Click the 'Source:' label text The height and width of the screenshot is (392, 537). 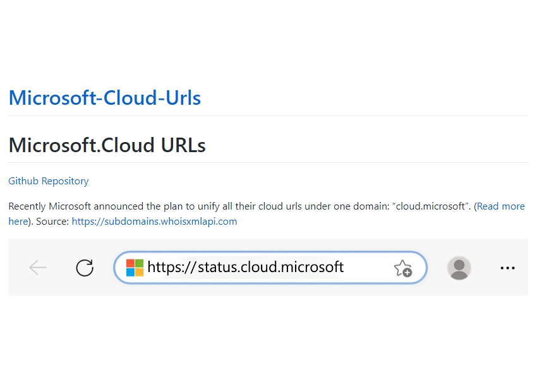(52, 222)
